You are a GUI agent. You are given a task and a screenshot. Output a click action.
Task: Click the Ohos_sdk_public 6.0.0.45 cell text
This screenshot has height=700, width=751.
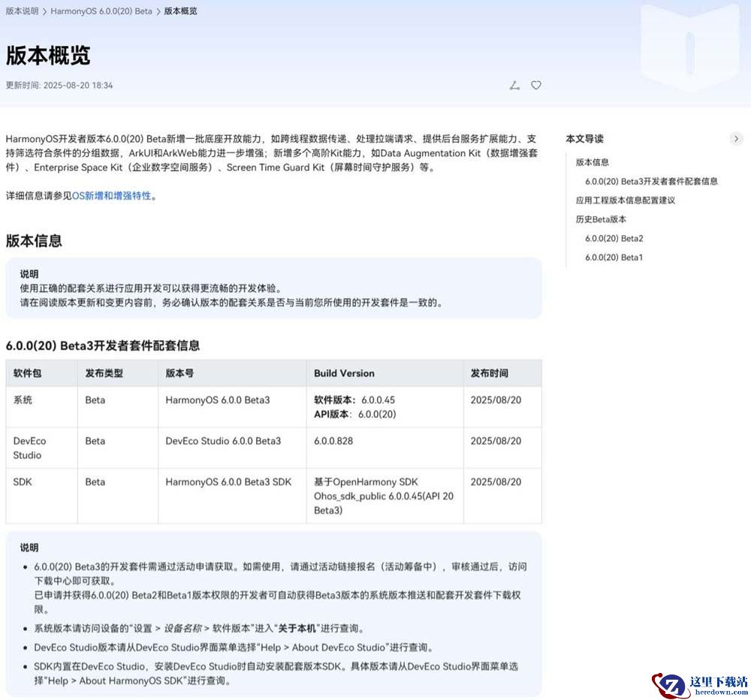click(384, 496)
